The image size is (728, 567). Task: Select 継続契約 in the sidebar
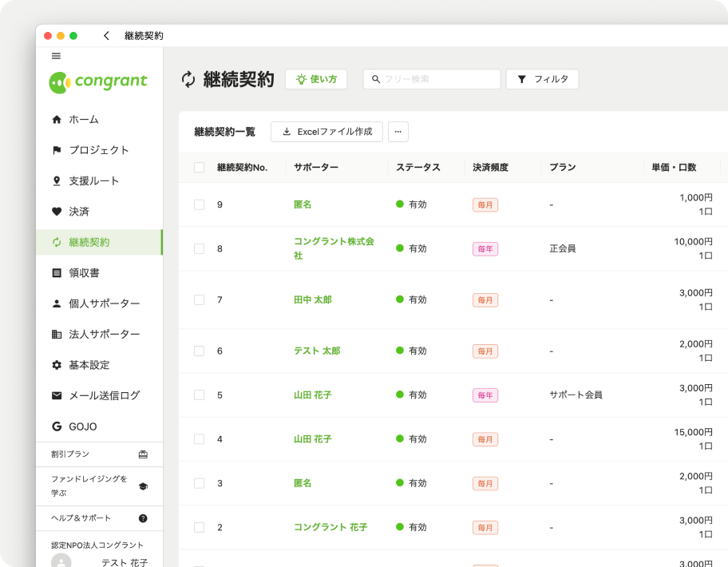[x=99, y=242]
